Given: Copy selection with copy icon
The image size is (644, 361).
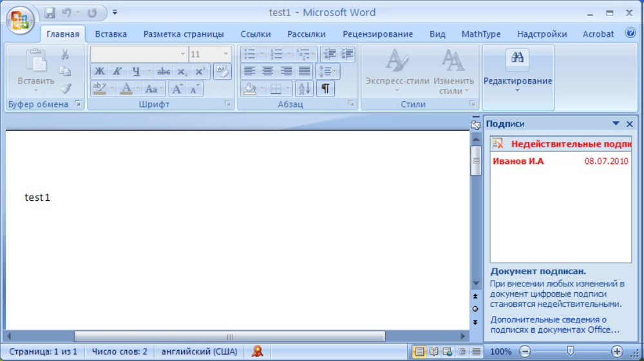Looking at the screenshot, I should (65, 71).
